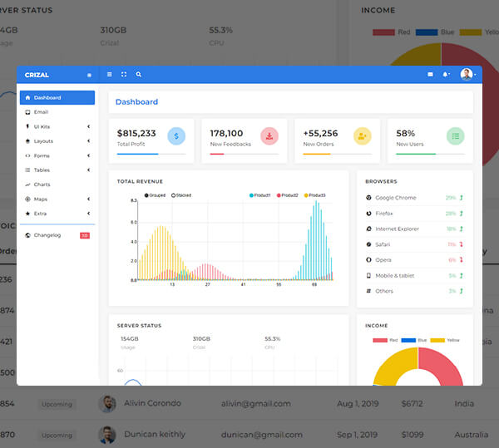Click the green list icon on New Users
Viewport: 499px width, 448px height.
pyautogui.click(x=456, y=136)
